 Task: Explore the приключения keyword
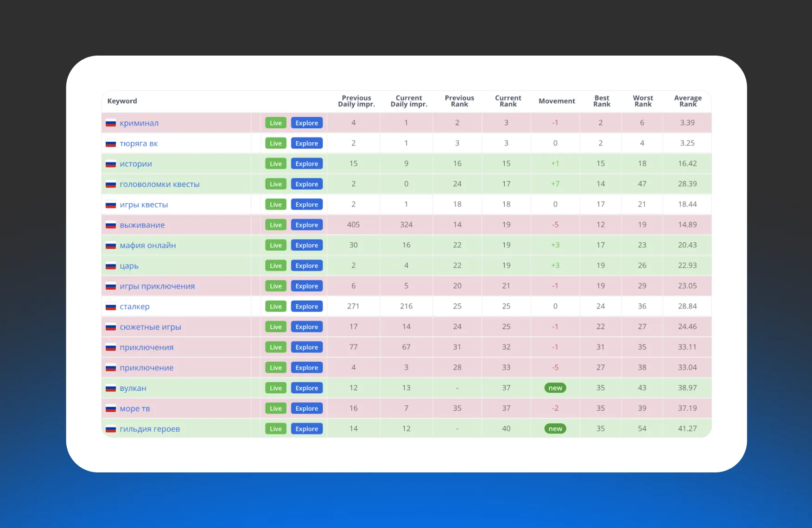[x=307, y=347]
